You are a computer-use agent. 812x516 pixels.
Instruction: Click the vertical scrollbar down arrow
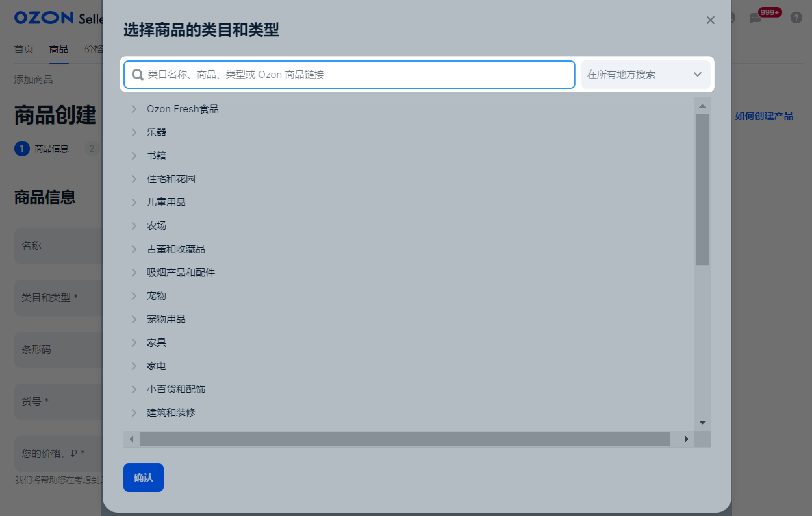tap(702, 422)
